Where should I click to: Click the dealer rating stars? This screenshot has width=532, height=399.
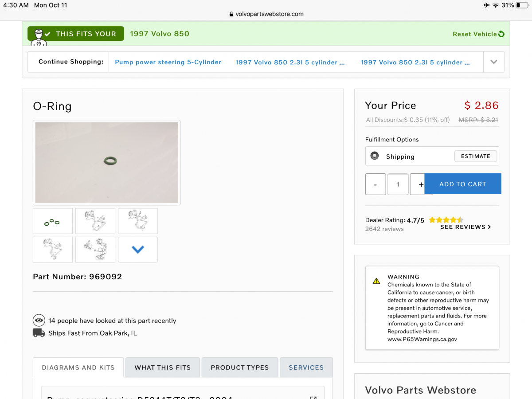pos(446,220)
